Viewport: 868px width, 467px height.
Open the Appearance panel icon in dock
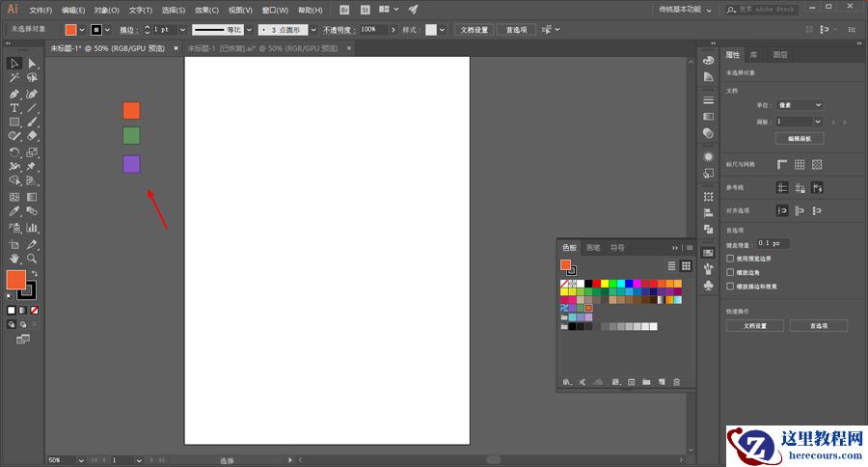708,156
